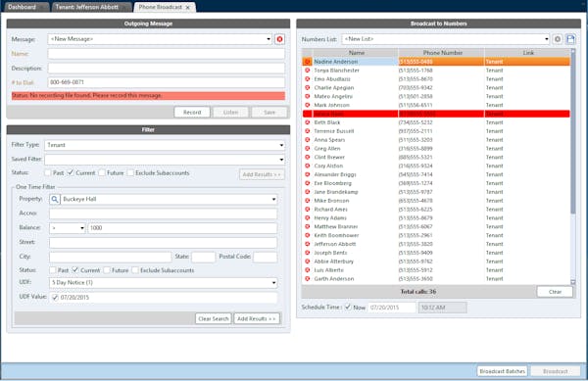Delete the outgoing message with red X icon

point(279,39)
